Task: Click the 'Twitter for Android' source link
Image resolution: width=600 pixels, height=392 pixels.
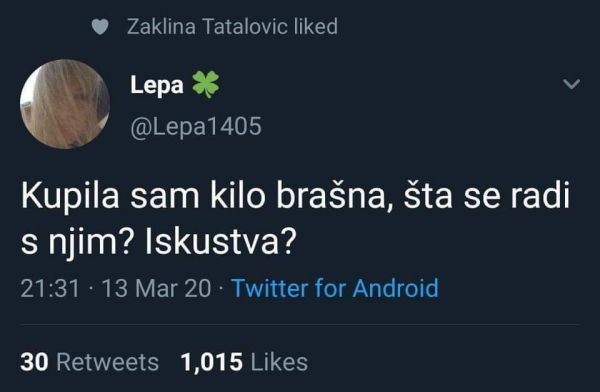Action: tap(335, 288)
